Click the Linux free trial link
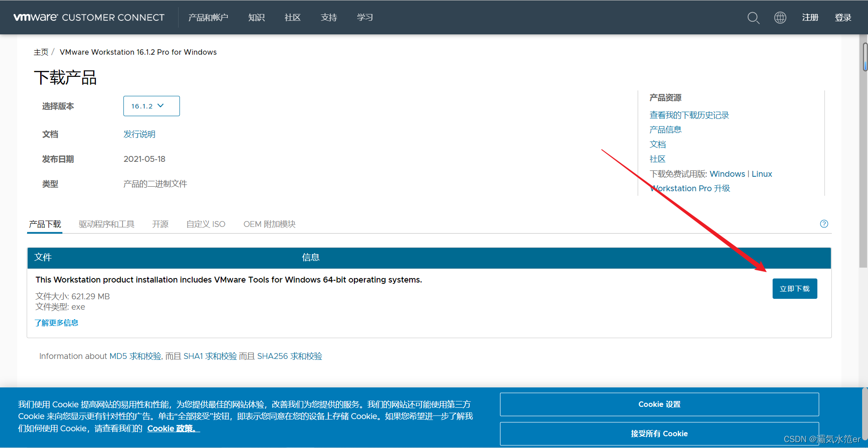868x448 pixels. pos(762,174)
